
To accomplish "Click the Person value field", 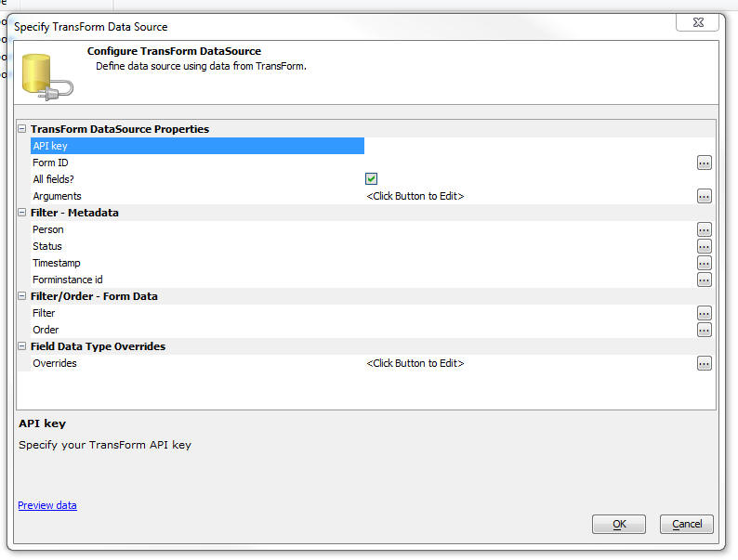I will pyautogui.click(x=531, y=229).
